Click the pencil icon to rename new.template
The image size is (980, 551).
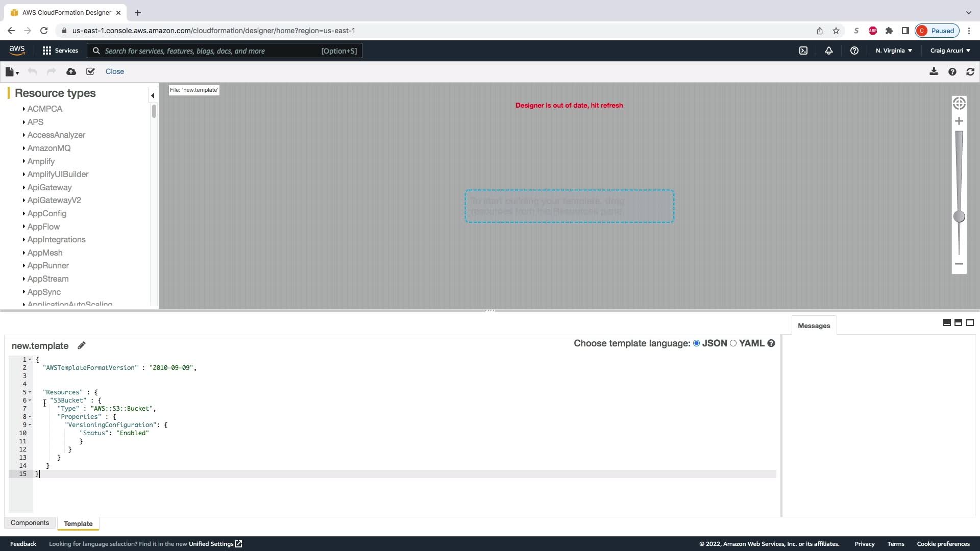(82, 346)
